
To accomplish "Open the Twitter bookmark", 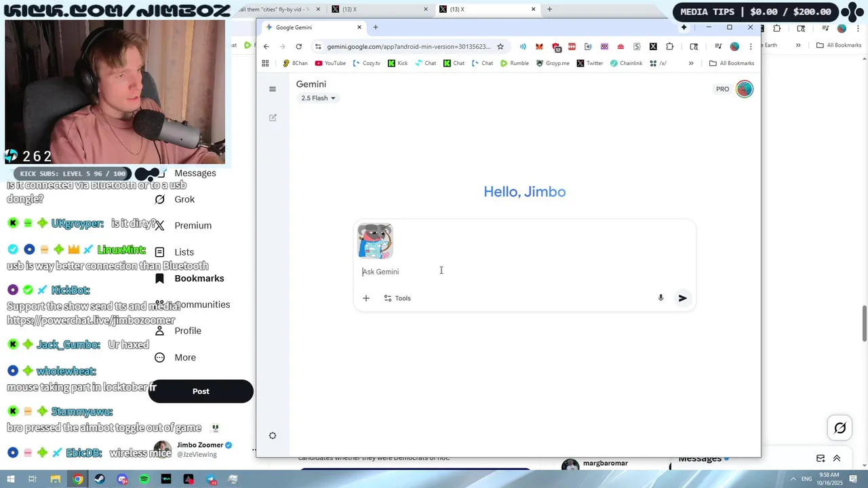I will pos(590,64).
